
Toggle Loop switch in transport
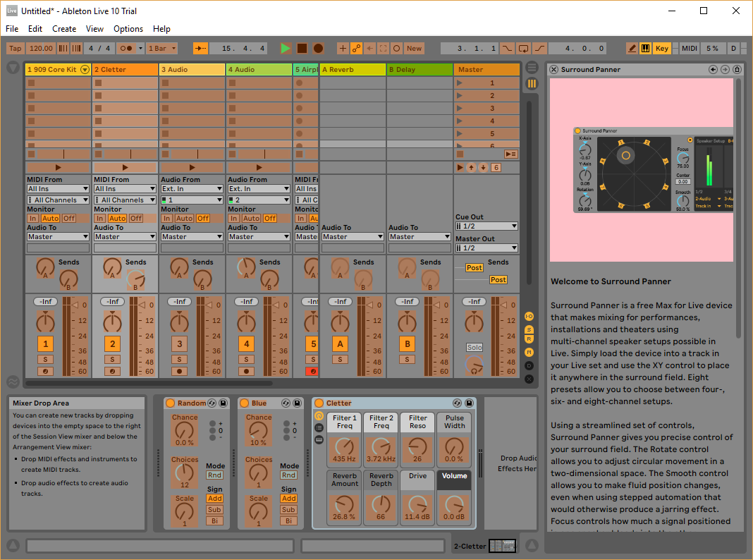(523, 48)
